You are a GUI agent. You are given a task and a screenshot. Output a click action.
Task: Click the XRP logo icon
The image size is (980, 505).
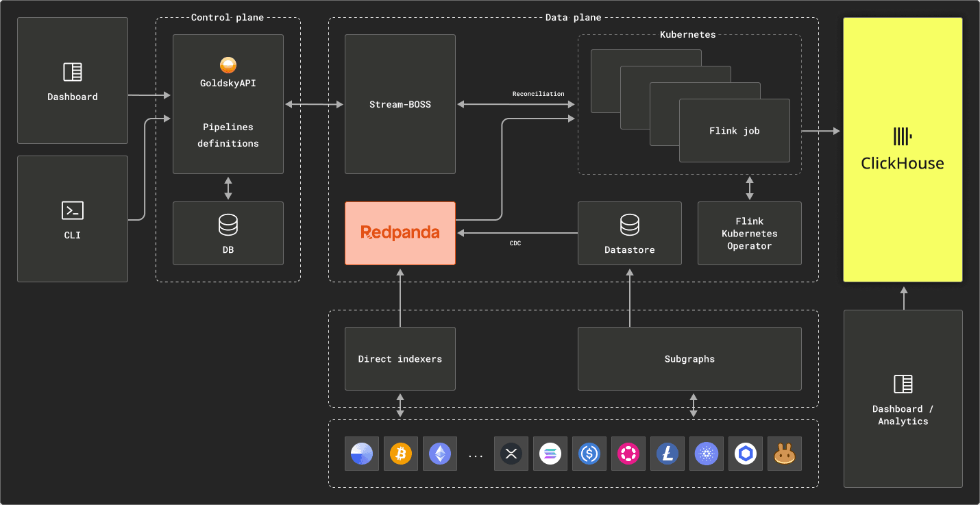[511, 454]
